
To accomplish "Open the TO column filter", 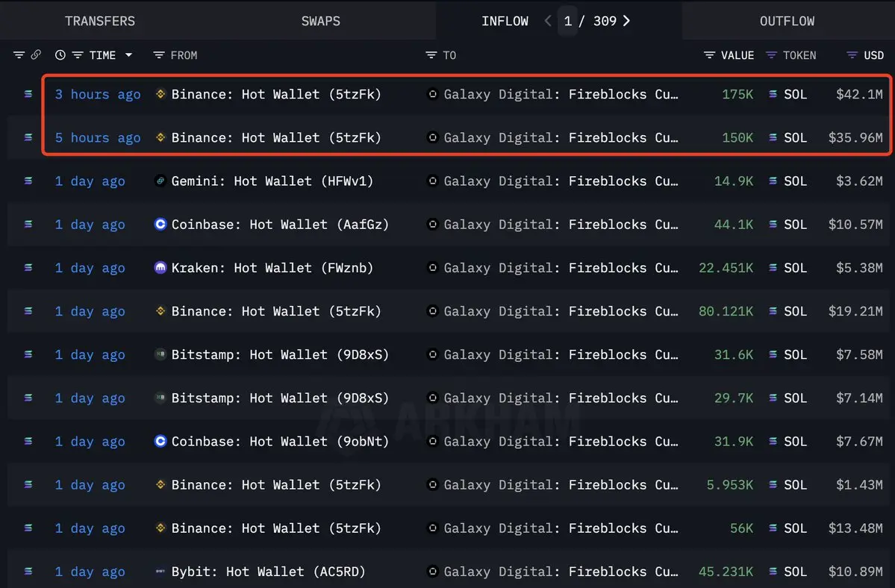I will pos(431,54).
